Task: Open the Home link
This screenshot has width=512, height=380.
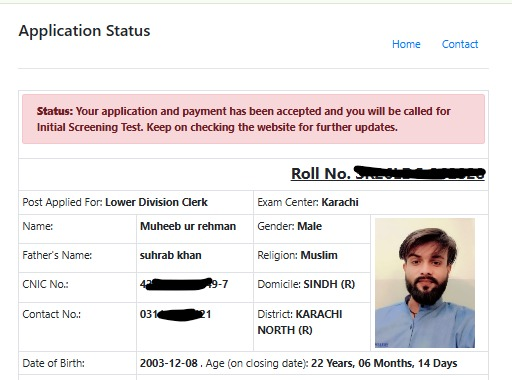Action: (x=406, y=44)
